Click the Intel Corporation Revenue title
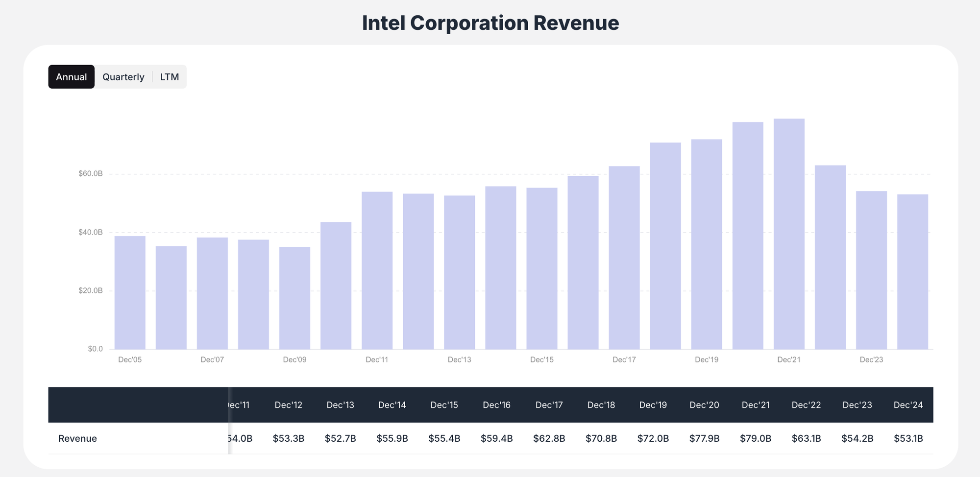The image size is (980, 477). [490, 23]
